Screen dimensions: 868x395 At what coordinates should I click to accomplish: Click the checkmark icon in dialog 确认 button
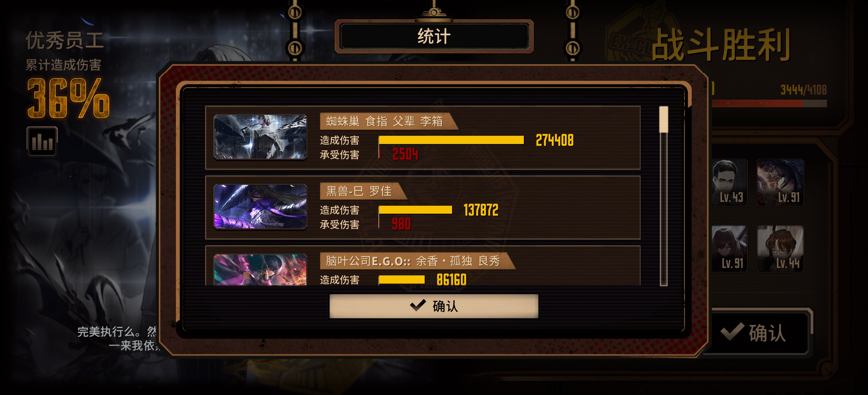418,305
